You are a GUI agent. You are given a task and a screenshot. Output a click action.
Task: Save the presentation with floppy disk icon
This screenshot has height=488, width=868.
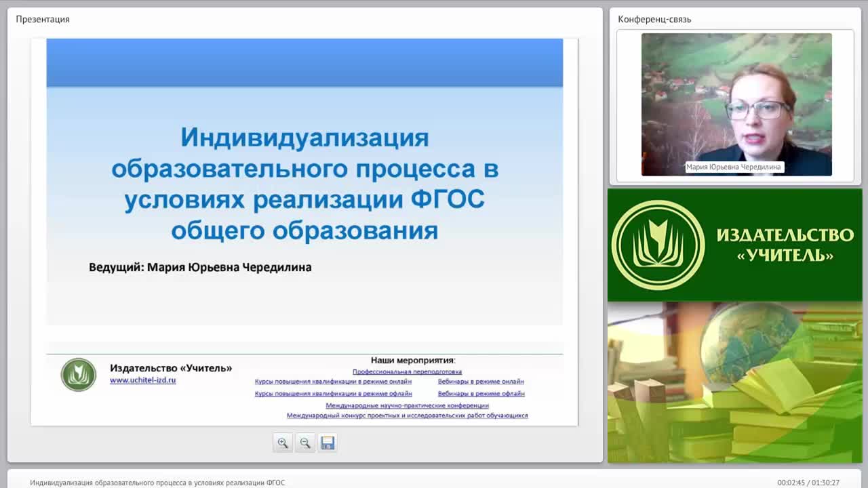(x=328, y=443)
